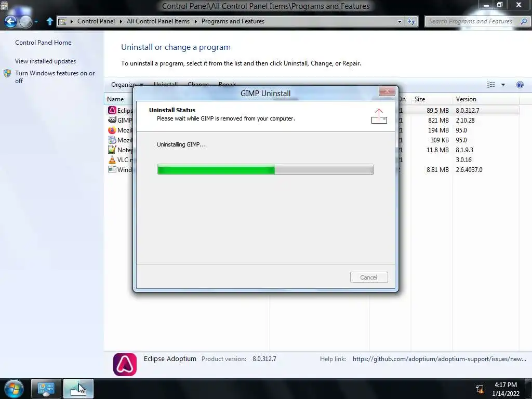Click the green uninstall progress bar
This screenshot has width=532, height=399.
(x=265, y=169)
